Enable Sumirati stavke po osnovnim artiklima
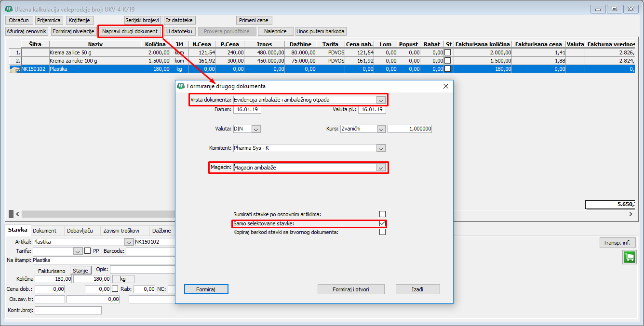Screen dimensions: 644x326 pos(382,214)
